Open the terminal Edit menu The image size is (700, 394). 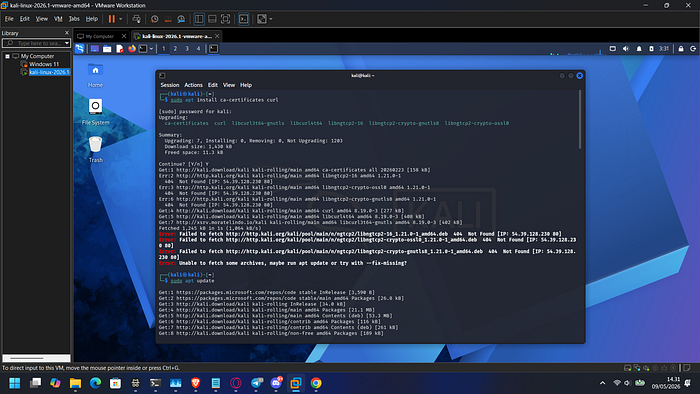point(213,85)
